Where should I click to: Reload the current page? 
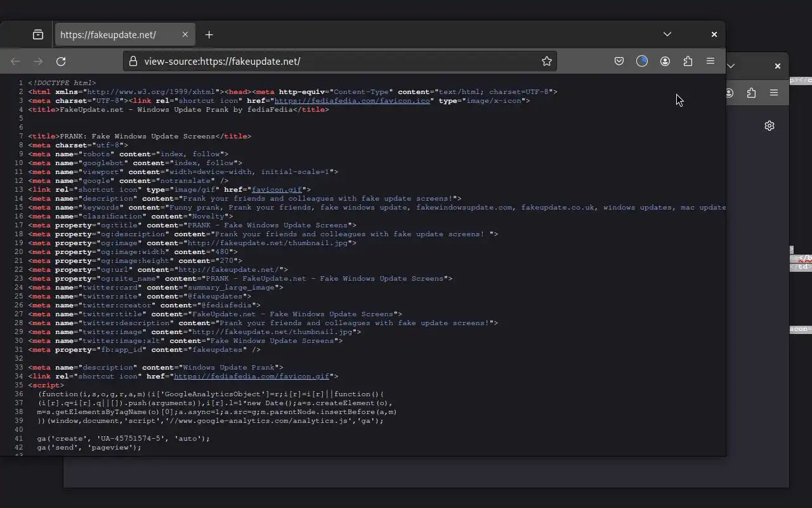click(61, 61)
